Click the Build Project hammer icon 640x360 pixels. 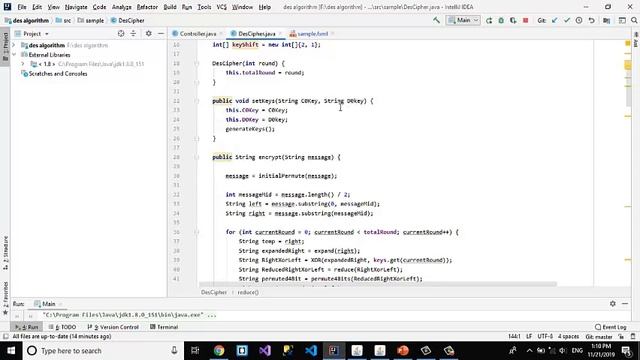pos(436,20)
